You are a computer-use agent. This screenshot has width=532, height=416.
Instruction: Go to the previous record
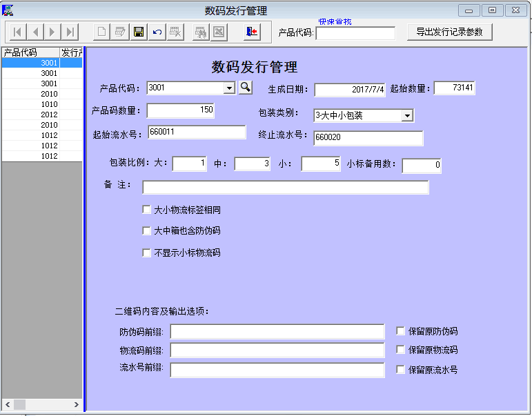(x=35, y=32)
